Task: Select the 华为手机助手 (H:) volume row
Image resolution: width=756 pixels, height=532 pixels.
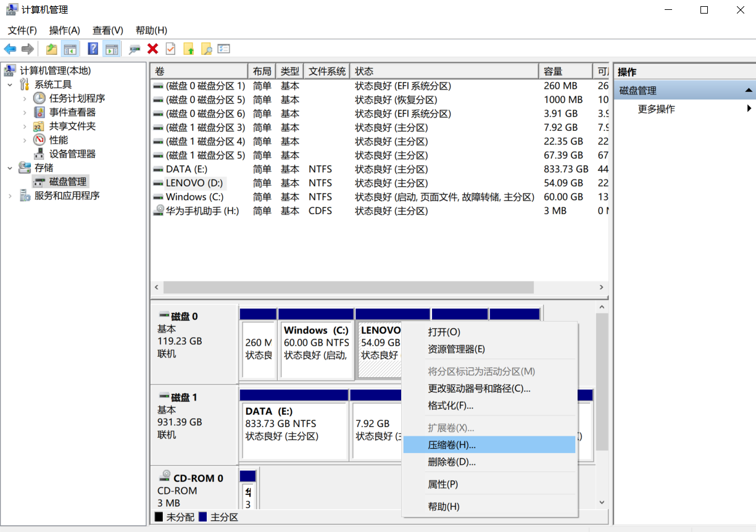Action: pyautogui.click(x=380, y=210)
